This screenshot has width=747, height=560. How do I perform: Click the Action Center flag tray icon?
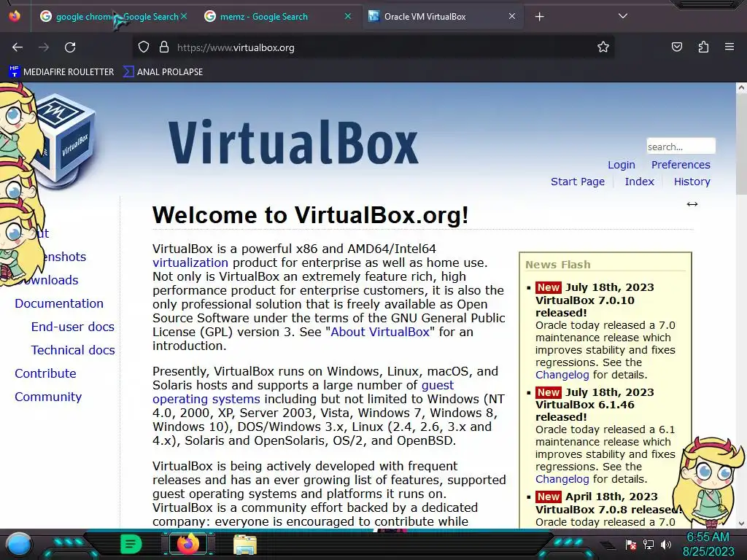point(631,544)
